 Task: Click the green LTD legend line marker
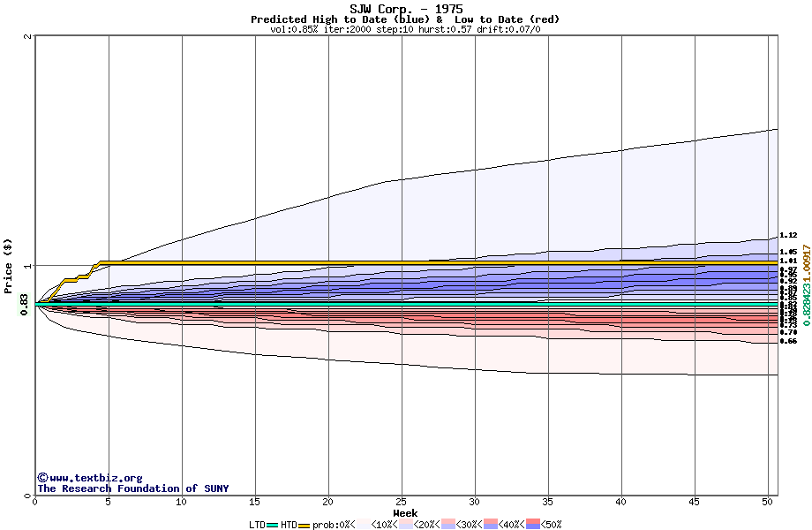273,525
